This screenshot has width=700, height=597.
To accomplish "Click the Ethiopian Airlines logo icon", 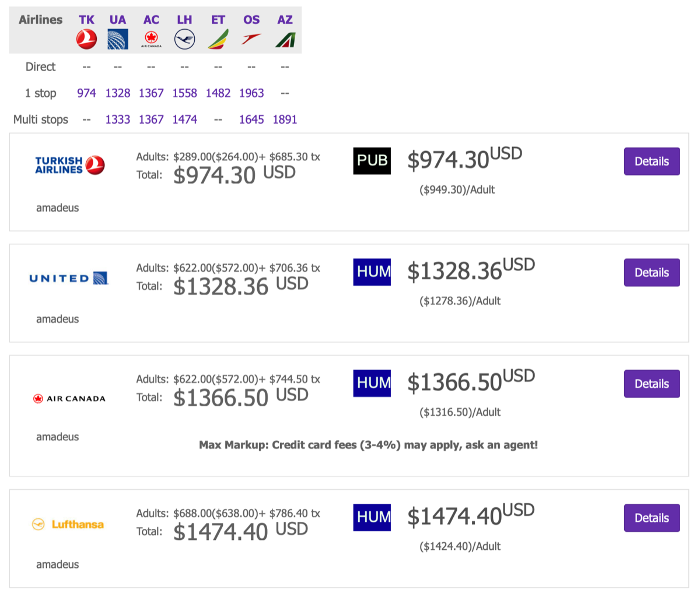I will 218,40.
